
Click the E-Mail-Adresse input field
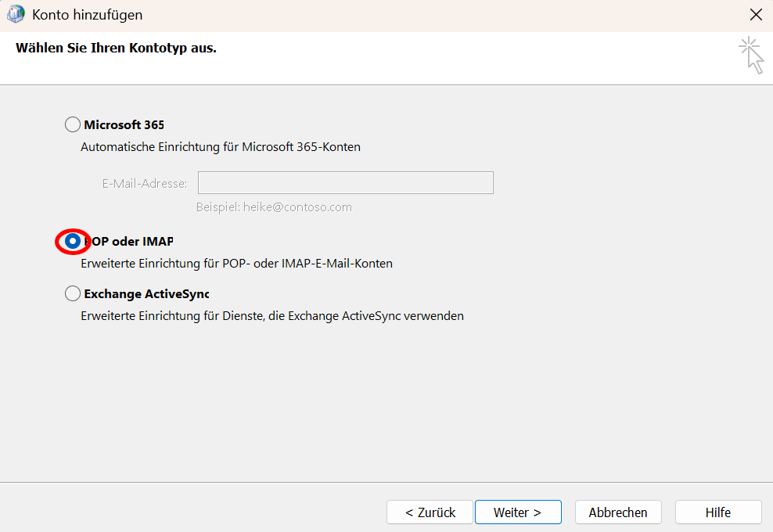[x=345, y=183]
